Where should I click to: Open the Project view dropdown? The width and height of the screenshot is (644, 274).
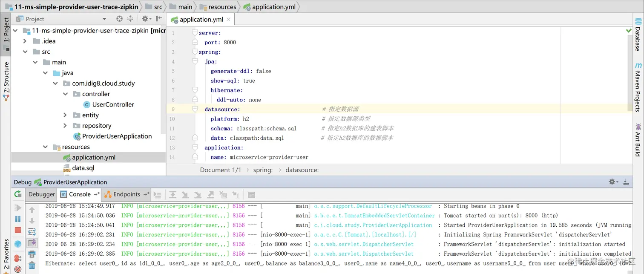click(104, 19)
